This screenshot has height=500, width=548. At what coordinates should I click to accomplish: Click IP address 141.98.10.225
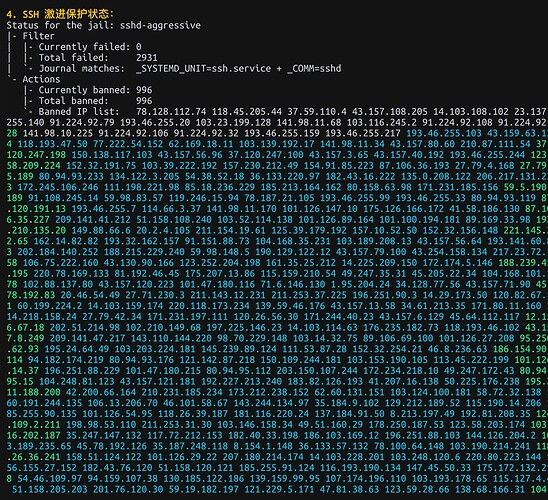click(x=58, y=133)
